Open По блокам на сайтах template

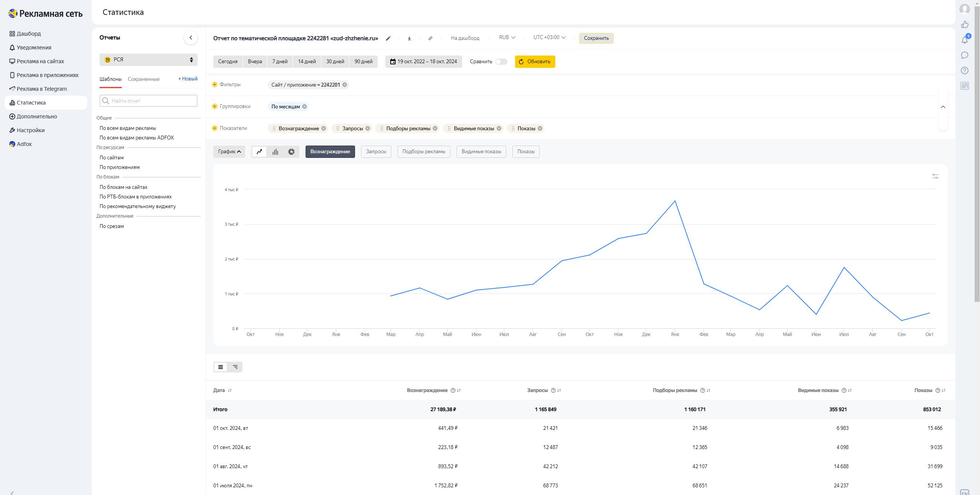pyautogui.click(x=123, y=187)
